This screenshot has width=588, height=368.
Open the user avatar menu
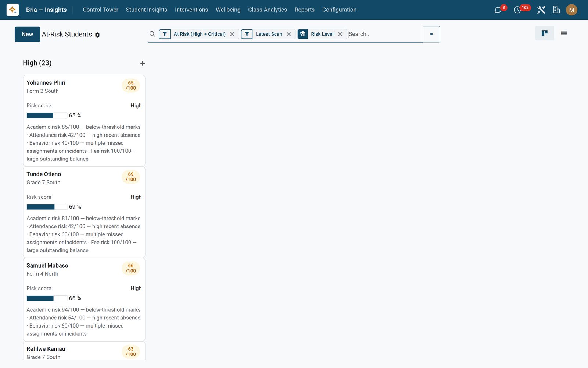click(x=571, y=10)
